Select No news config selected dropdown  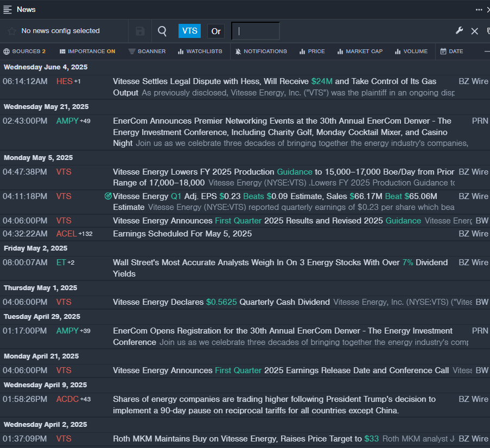click(60, 31)
